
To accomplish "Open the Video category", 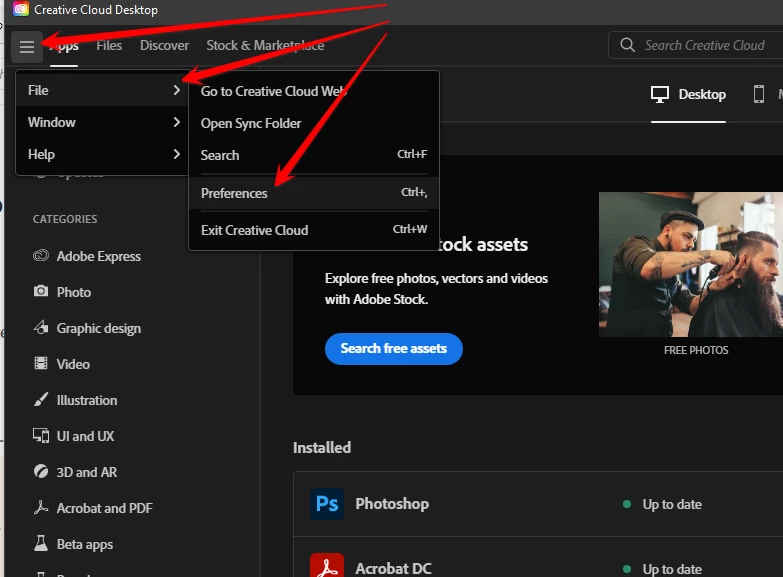I will (73, 364).
